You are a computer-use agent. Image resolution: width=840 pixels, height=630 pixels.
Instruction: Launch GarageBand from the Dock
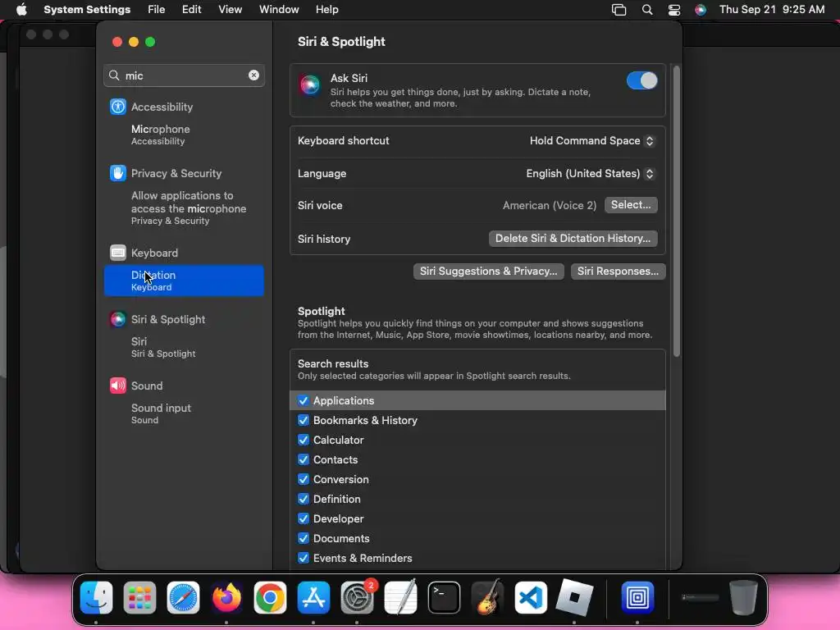487,597
